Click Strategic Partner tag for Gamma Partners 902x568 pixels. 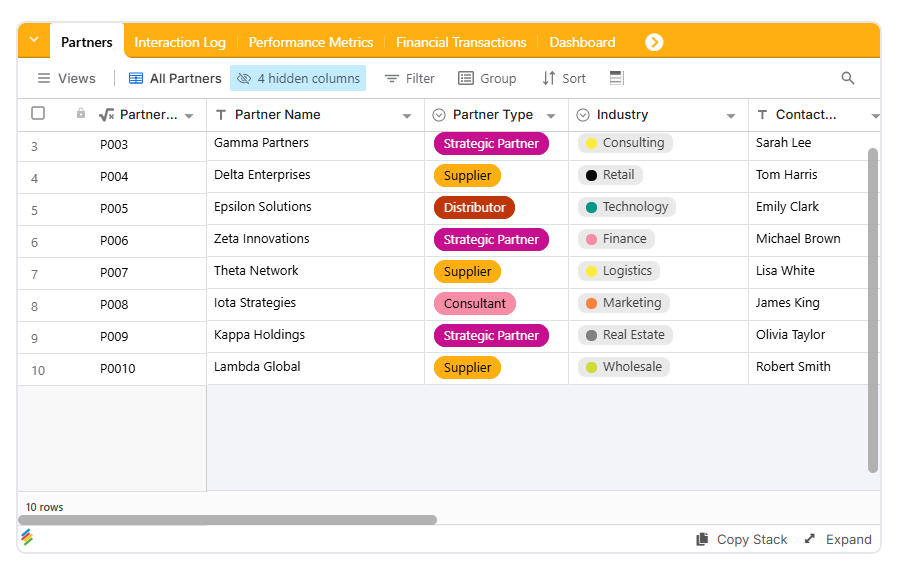click(x=491, y=143)
